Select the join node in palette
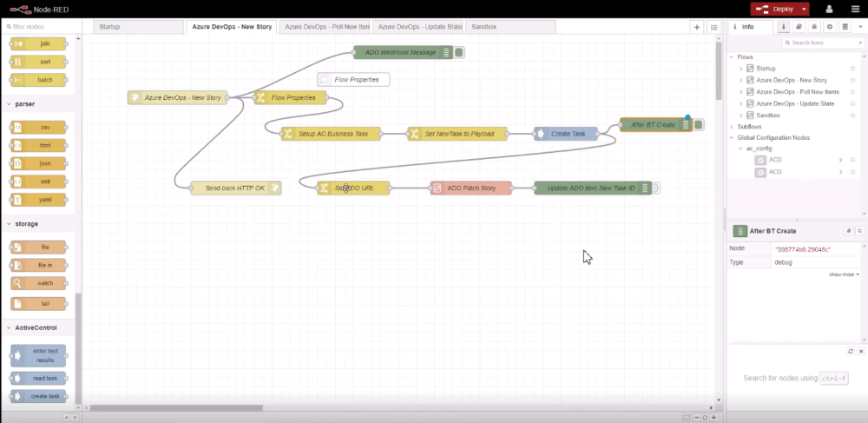Screen dimensions: 868x423 pos(38,43)
